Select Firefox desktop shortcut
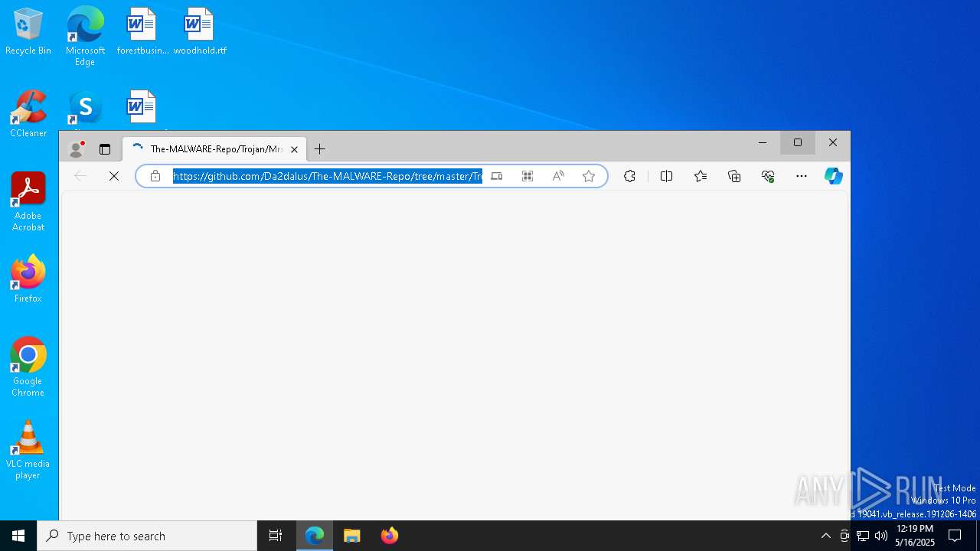The width and height of the screenshot is (980, 551). (x=28, y=279)
